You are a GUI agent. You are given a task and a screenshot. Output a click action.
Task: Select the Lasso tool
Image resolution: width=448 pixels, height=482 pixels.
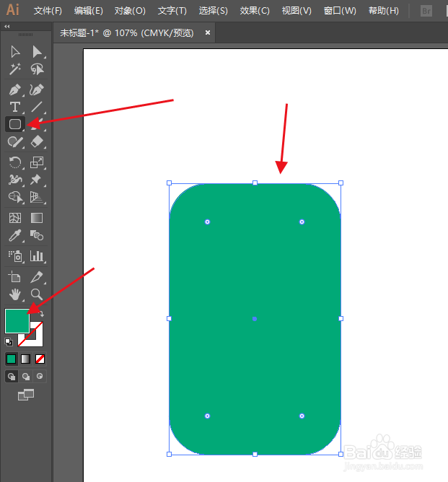click(37, 69)
